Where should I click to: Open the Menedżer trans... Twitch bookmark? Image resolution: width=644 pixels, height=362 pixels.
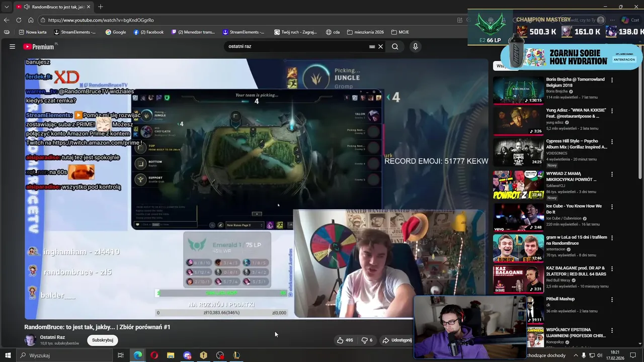(193, 32)
